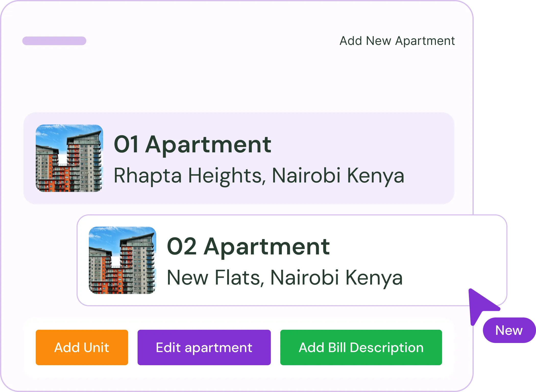
Task: Open the 02 Apartment building thumbnail
Action: pos(122,260)
